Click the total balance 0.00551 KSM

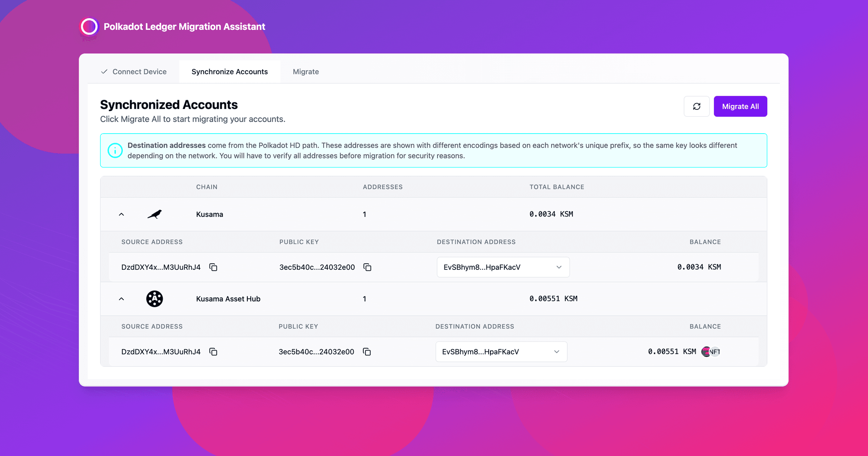click(x=553, y=299)
